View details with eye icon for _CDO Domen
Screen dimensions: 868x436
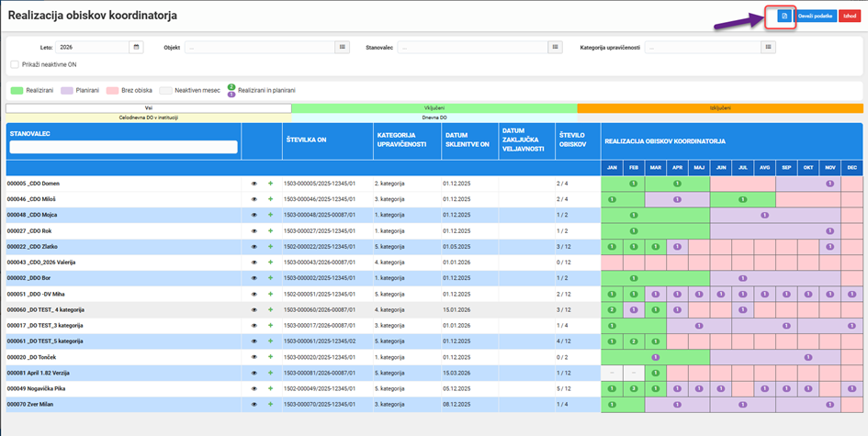(x=254, y=184)
